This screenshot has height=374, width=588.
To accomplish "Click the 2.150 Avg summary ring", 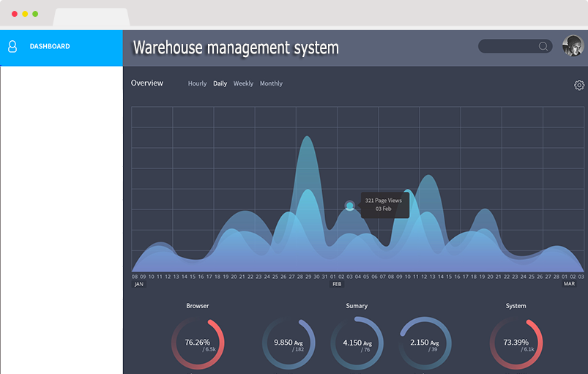I will click(x=425, y=344).
